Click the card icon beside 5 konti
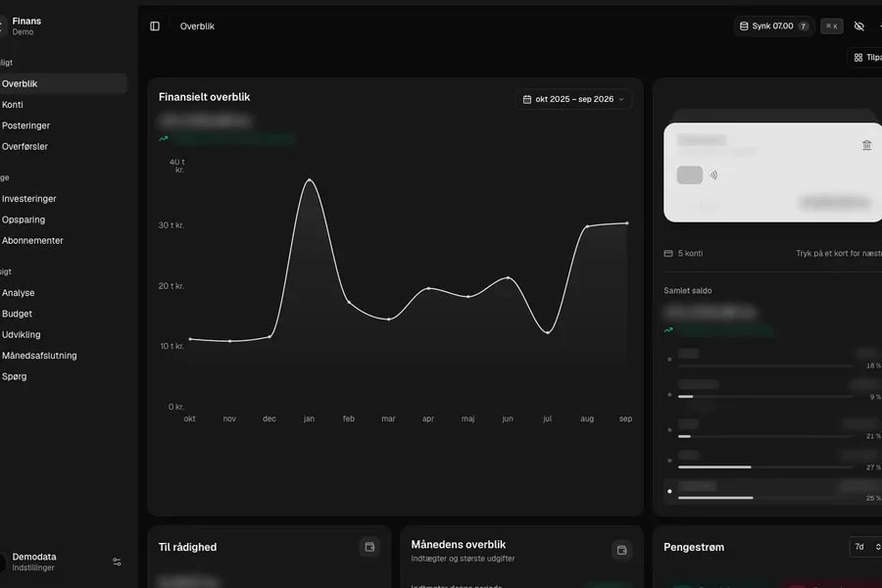The height and width of the screenshot is (588, 882). coord(668,253)
